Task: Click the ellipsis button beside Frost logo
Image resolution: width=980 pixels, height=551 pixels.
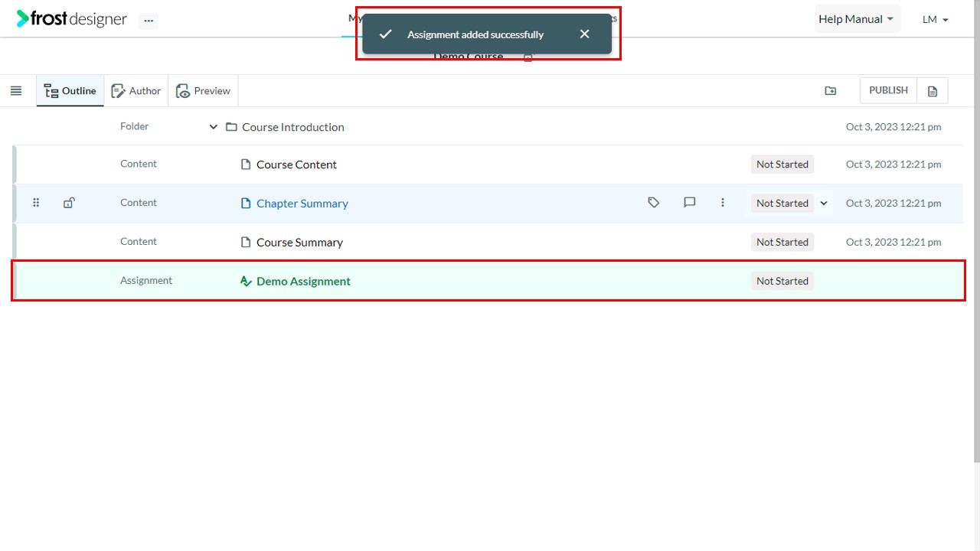Action: pyautogui.click(x=149, y=21)
